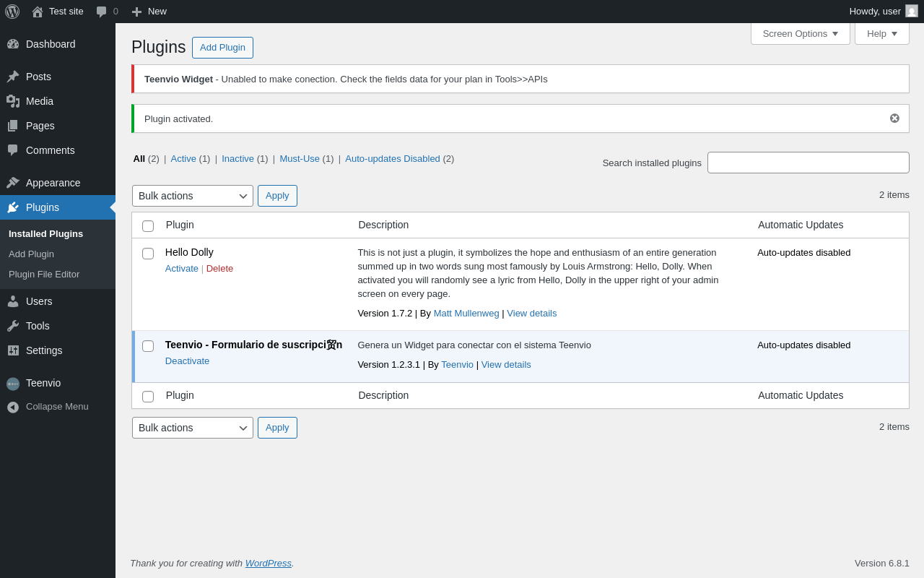Focus the Search installed plugins field

click(x=808, y=163)
